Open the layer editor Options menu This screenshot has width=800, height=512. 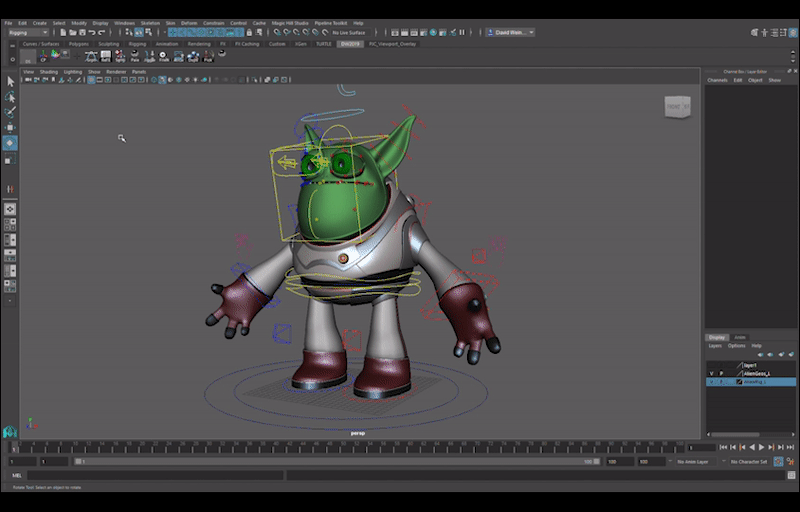736,346
